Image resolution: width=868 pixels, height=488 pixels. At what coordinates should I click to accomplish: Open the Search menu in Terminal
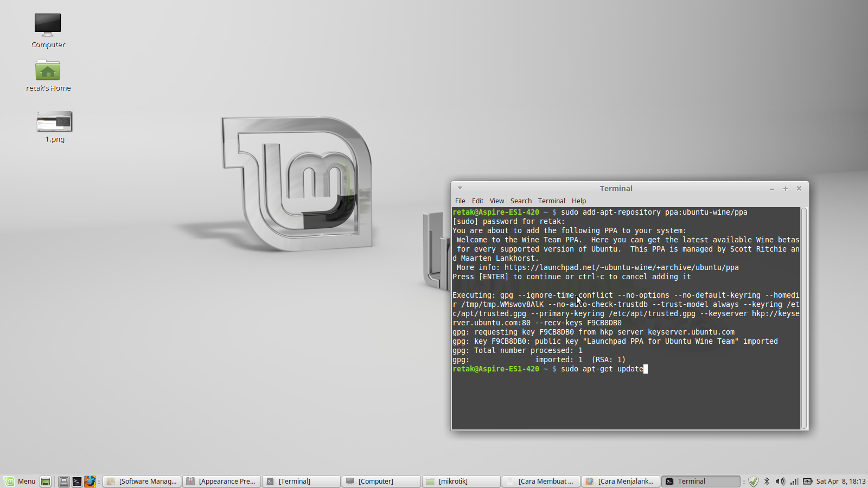click(x=521, y=201)
